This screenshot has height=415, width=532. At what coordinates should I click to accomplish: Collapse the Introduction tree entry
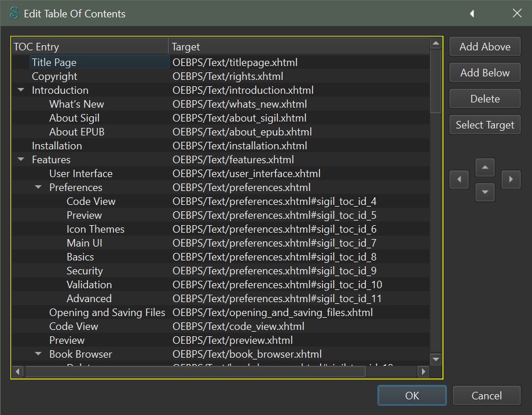click(21, 90)
